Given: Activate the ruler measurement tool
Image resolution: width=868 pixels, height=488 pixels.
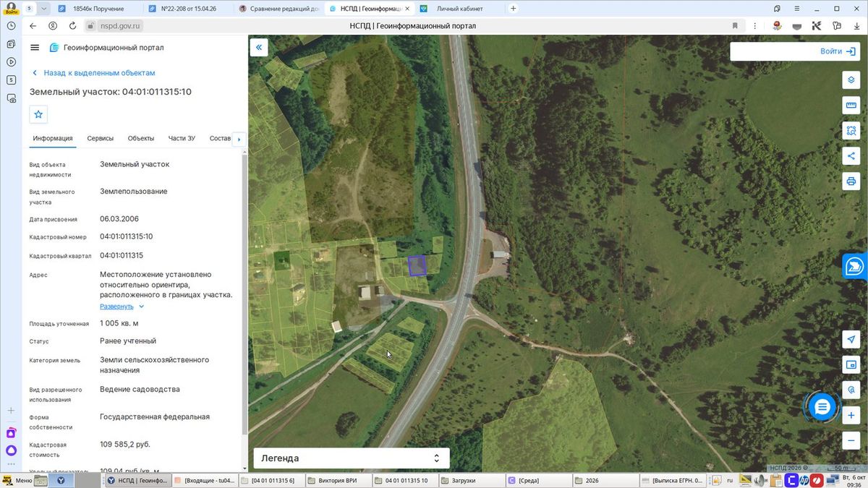Looking at the screenshot, I should tap(851, 106).
